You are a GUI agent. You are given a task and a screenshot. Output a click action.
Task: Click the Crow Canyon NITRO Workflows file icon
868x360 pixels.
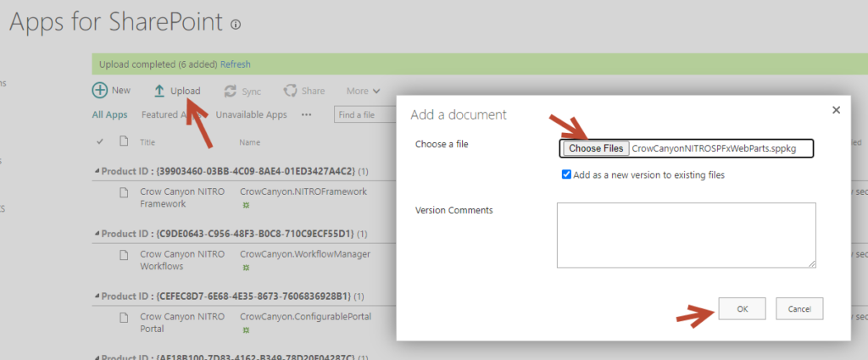pos(125,255)
